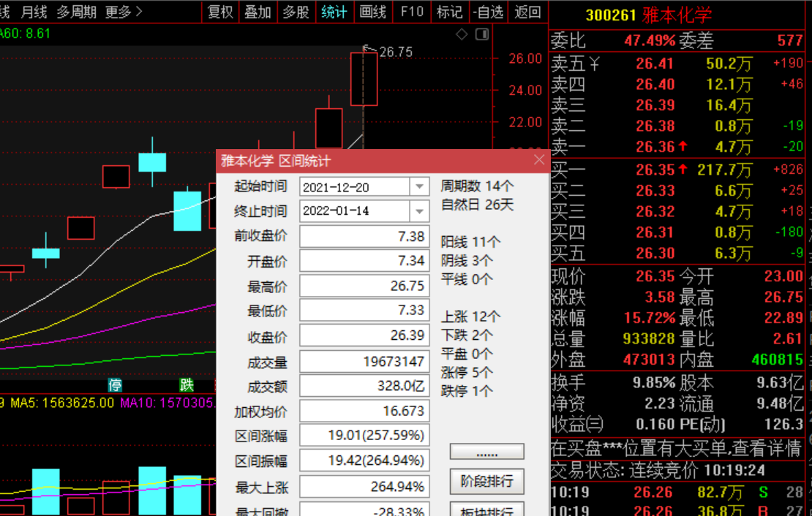The image size is (812, 516).
Task: Click the 跌 marker below the chart
Action: pos(187,385)
